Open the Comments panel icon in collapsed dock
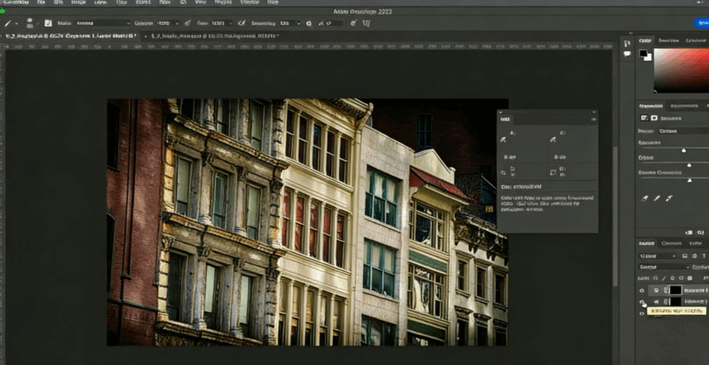The height and width of the screenshot is (365, 709). [x=627, y=54]
